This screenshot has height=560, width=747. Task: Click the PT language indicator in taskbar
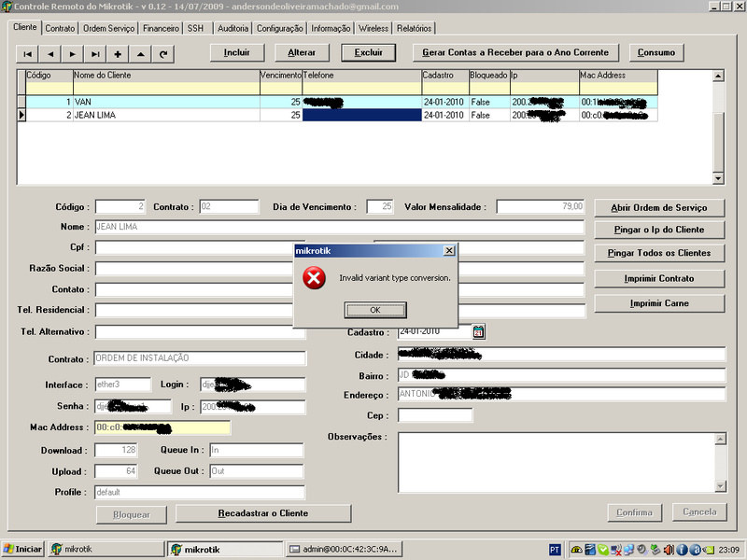pos(555,550)
